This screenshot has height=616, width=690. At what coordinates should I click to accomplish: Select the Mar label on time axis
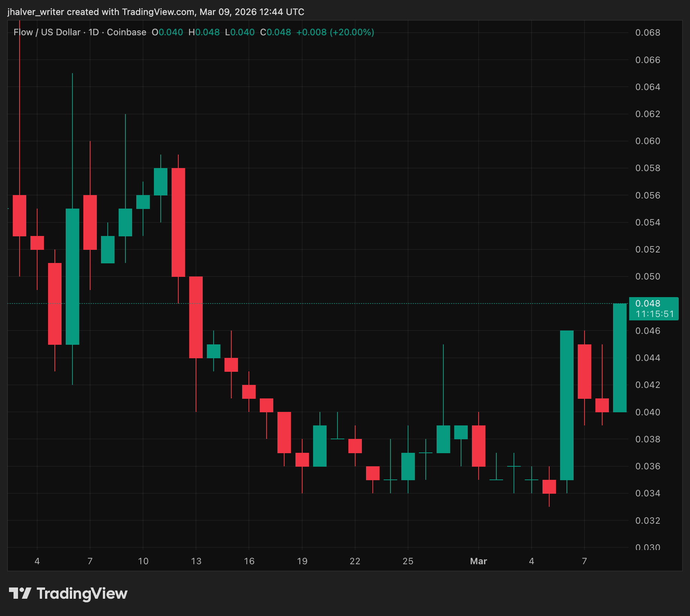pyautogui.click(x=478, y=561)
